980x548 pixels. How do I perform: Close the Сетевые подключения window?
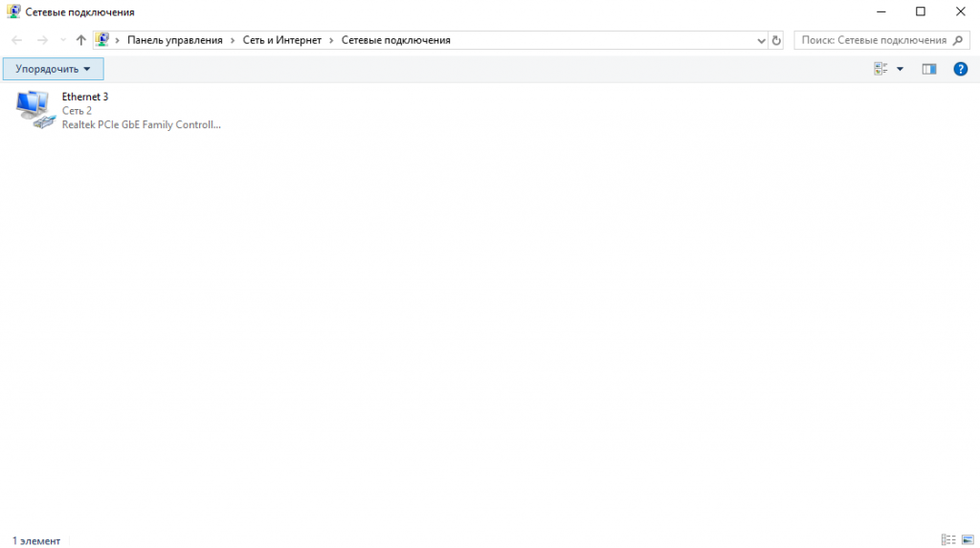(961, 11)
